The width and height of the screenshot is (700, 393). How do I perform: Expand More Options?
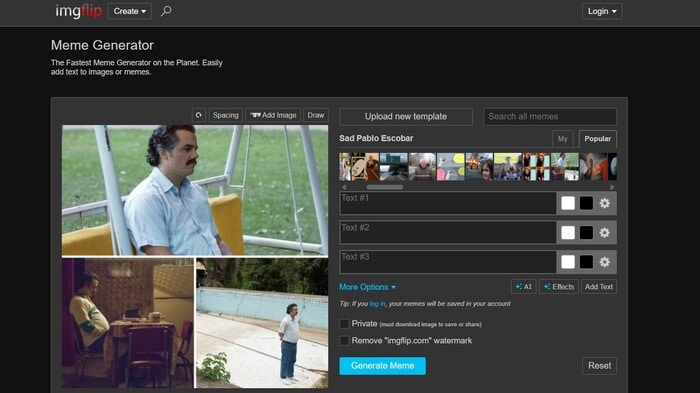(x=367, y=287)
